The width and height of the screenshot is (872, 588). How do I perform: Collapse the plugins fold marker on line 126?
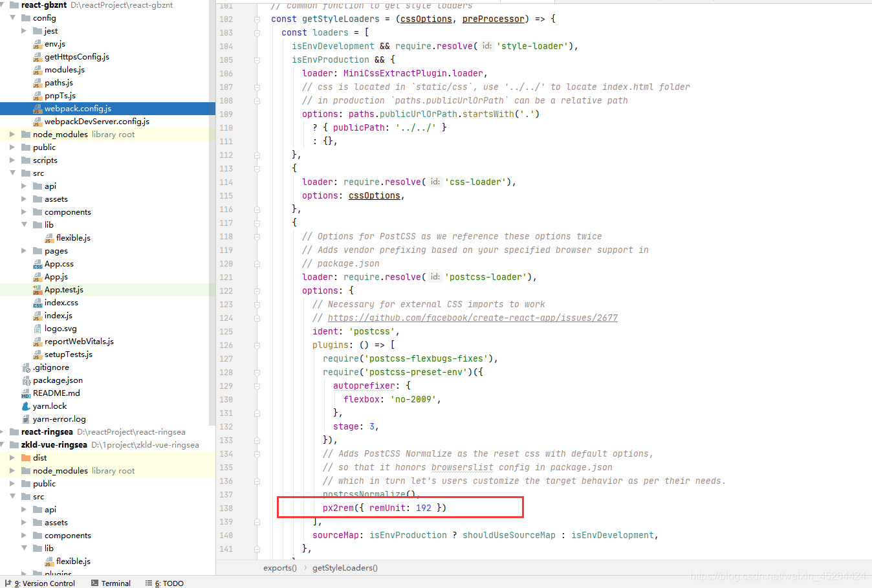(x=257, y=345)
